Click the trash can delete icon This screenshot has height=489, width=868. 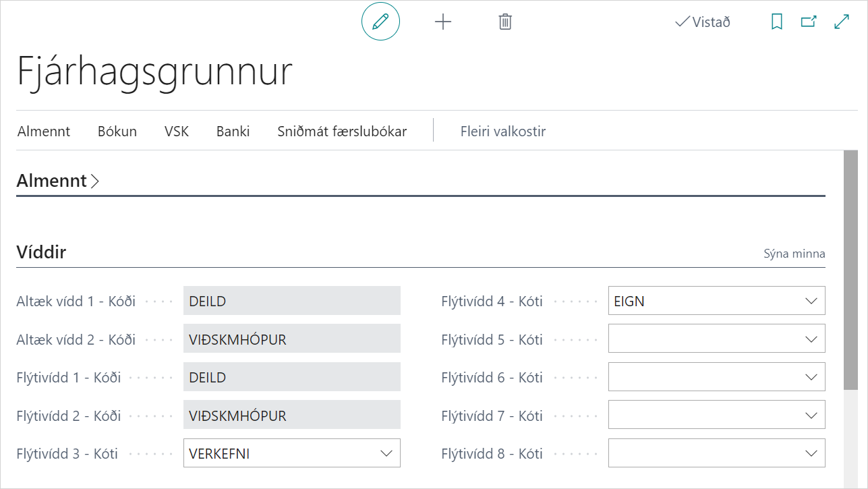(505, 22)
